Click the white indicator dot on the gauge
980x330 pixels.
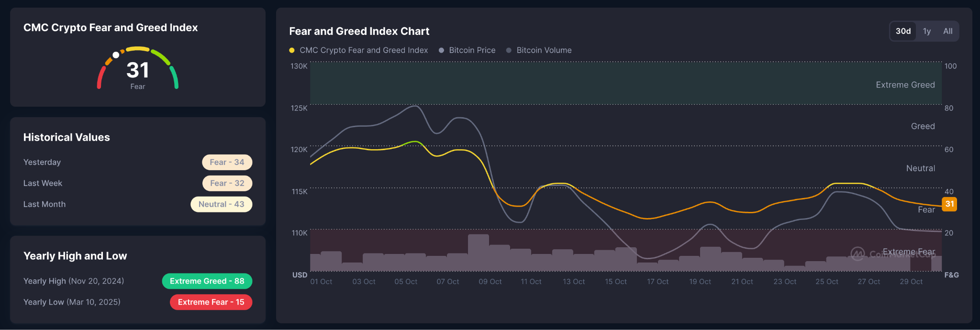point(116,55)
